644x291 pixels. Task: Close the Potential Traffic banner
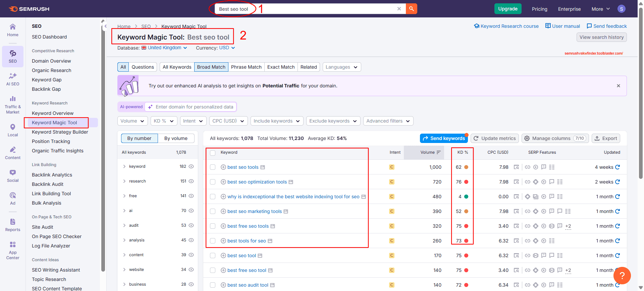tap(619, 86)
